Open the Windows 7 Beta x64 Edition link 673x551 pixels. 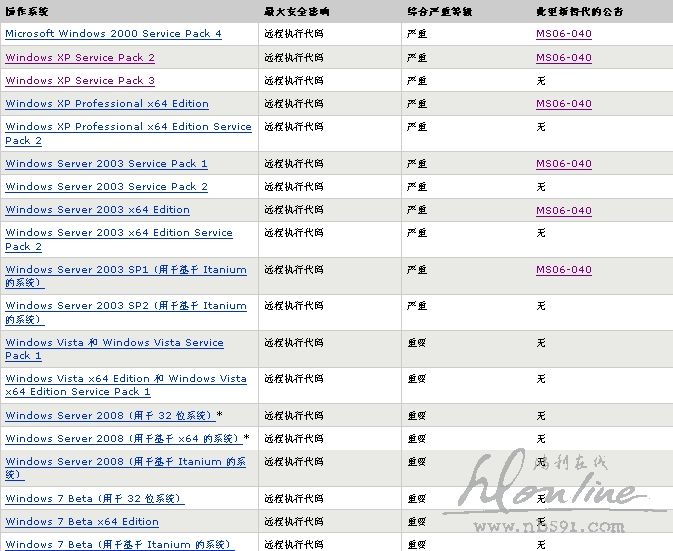[x=82, y=522]
